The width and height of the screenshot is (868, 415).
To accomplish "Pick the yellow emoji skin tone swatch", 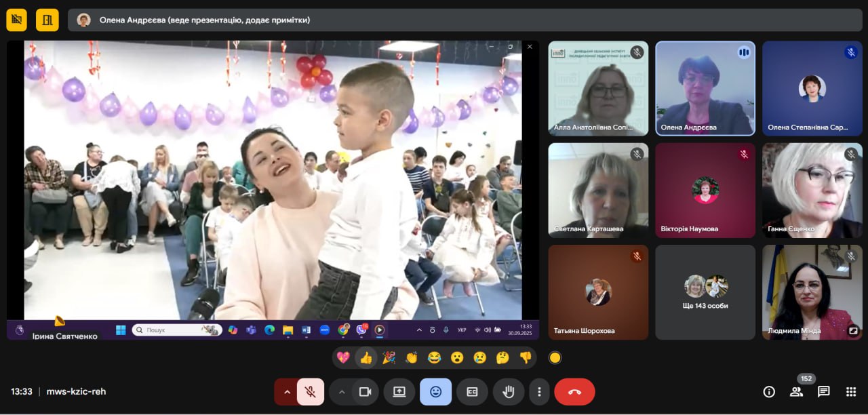I will pos(555,357).
